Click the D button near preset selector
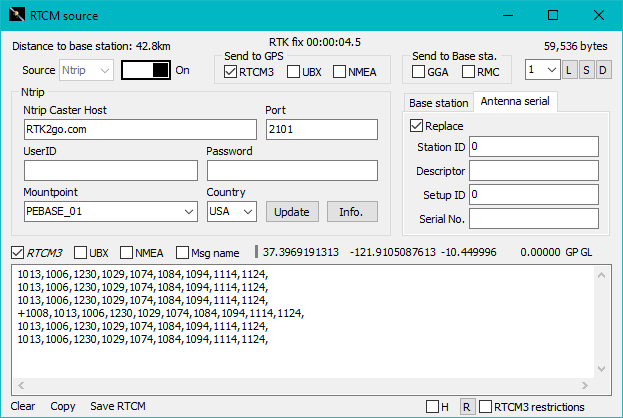Viewport: 623px width, 418px height. pyautogui.click(x=603, y=70)
